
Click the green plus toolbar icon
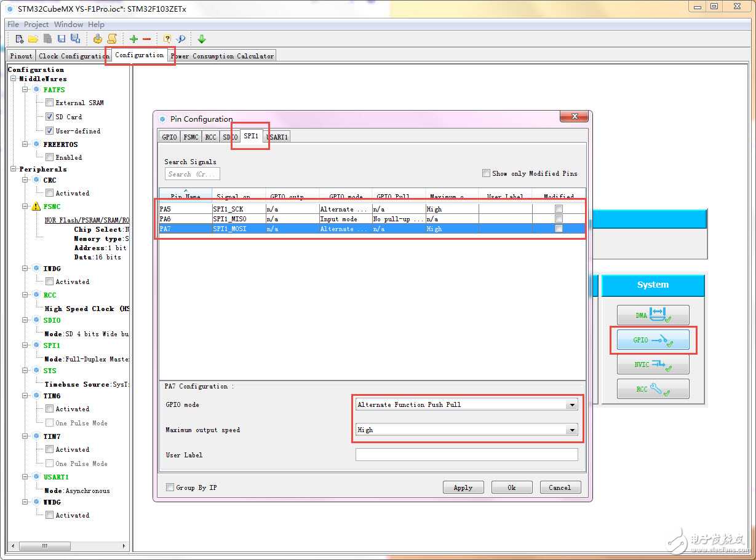(x=133, y=39)
